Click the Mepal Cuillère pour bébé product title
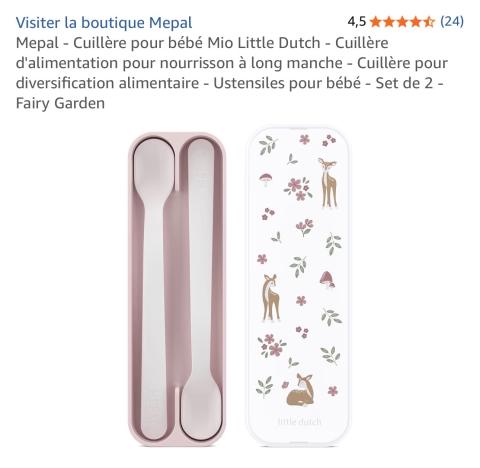 (x=232, y=73)
